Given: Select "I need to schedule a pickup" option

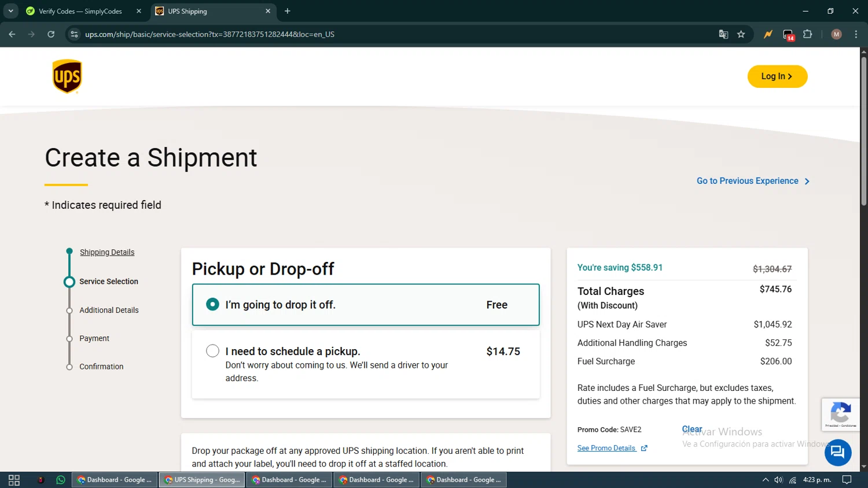Looking at the screenshot, I should (366, 364).
